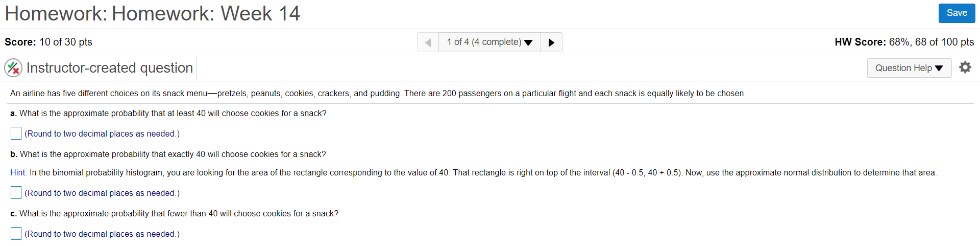Expand the Question Help menu

pyautogui.click(x=909, y=68)
